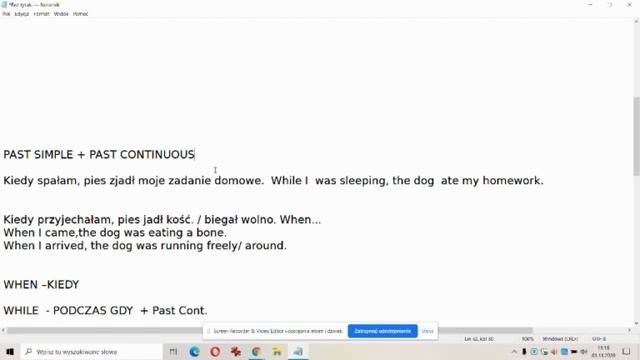The image size is (640, 360).
Task: Open the Format menu
Action: point(41,14)
